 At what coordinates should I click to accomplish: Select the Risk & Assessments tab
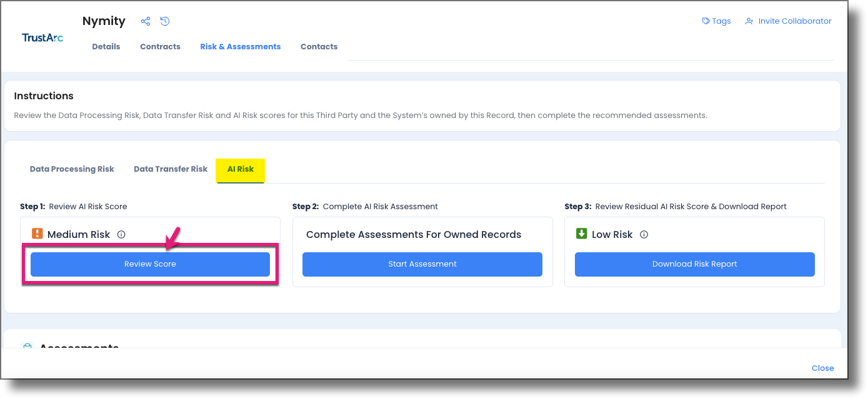coord(241,47)
